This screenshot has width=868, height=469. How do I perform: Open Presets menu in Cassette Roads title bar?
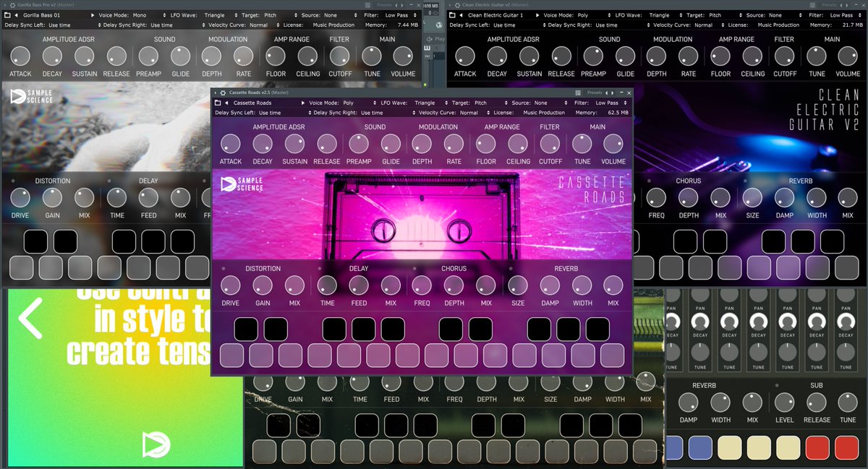(595, 92)
